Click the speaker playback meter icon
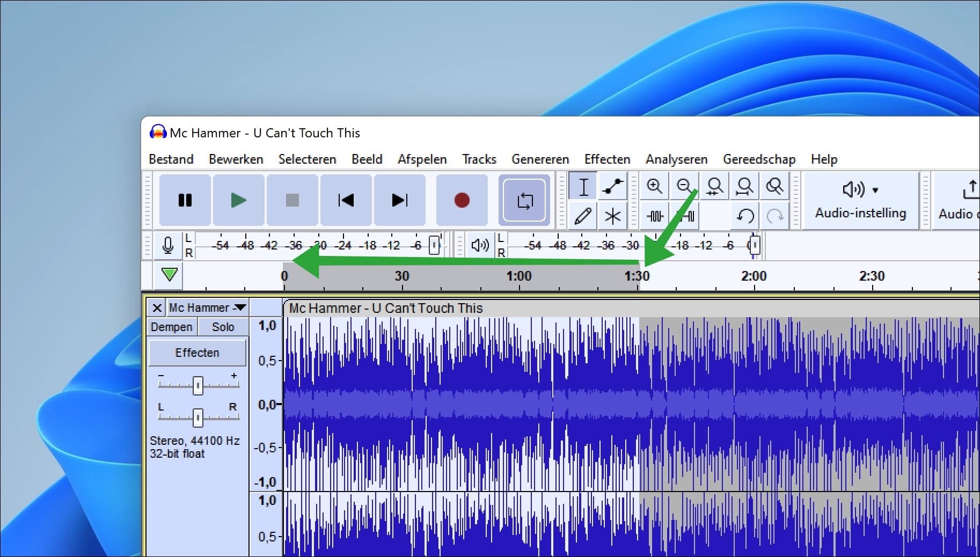 (479, 245)
